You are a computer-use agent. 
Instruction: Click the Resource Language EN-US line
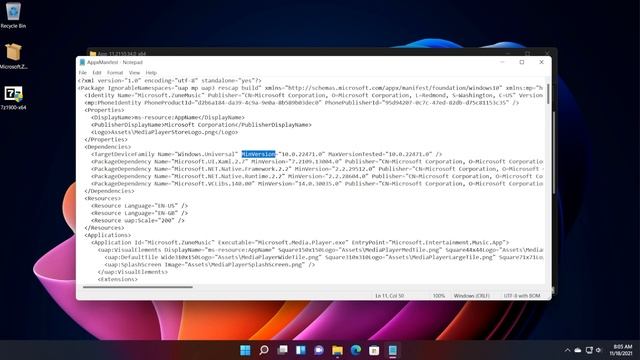pyautogui.click(x=140, y=205)
